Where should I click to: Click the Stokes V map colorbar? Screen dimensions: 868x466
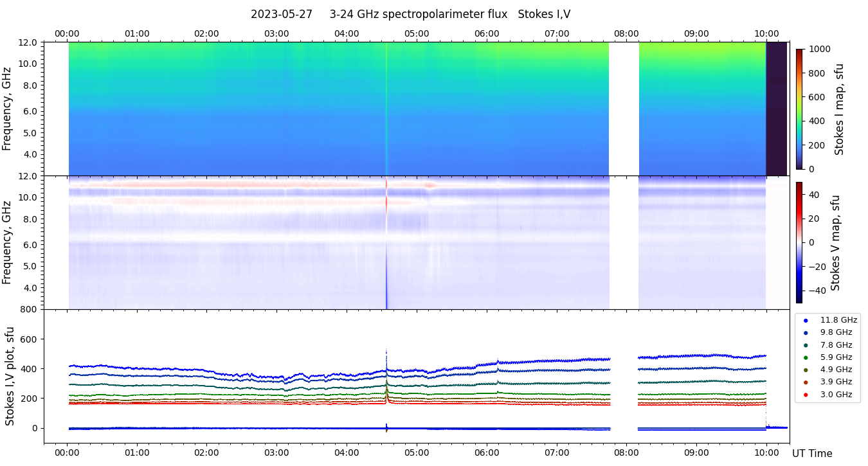pos(799,242)
